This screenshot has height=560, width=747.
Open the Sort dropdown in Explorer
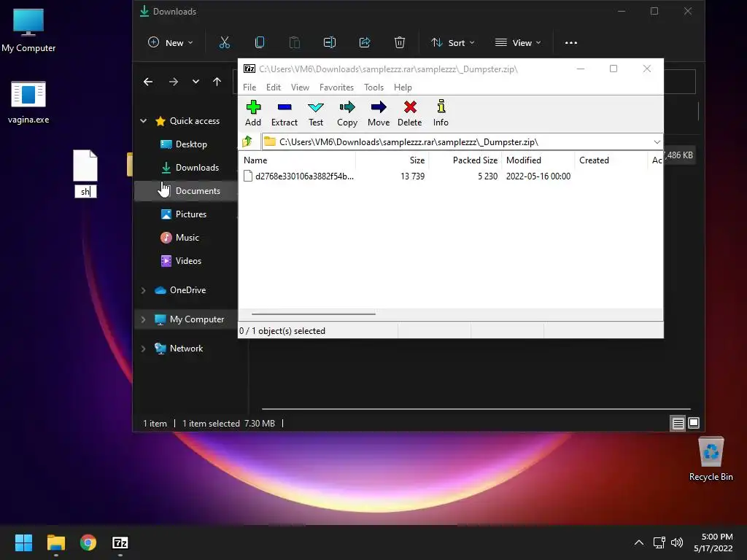click(453, 43)
